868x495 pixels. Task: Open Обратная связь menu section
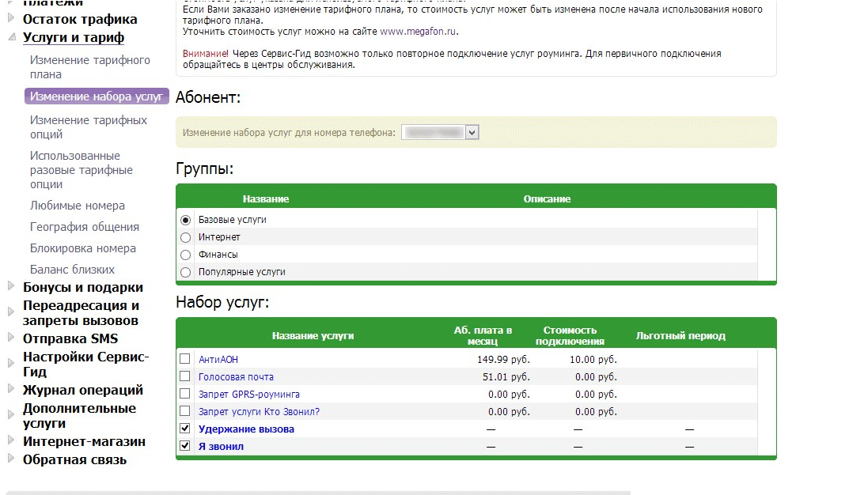74,459
